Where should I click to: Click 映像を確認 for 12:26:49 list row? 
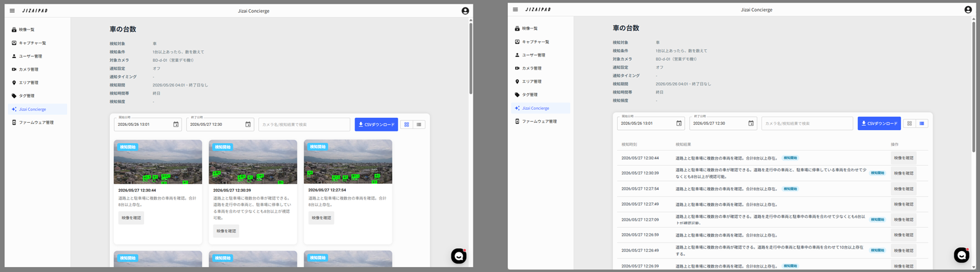point(903,251)
